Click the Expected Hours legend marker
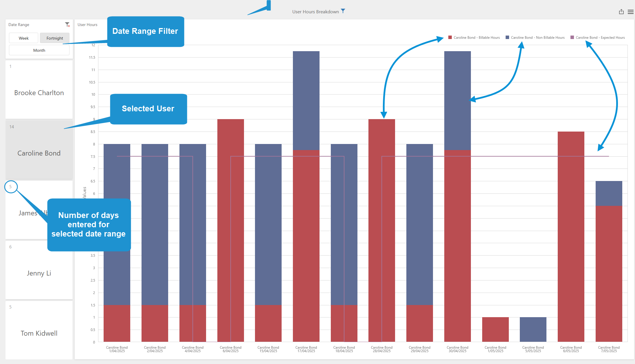The height and width of the screenshot is (364, 635). (572, 38)
